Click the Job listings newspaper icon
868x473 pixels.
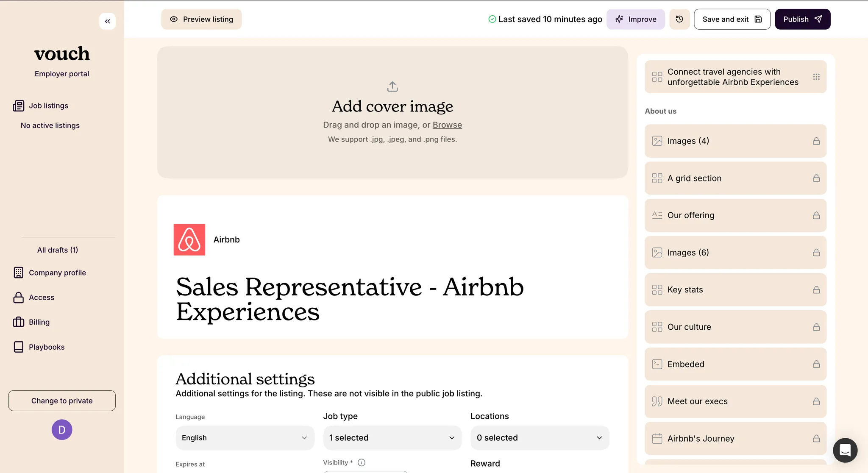(x=19, y=106)
